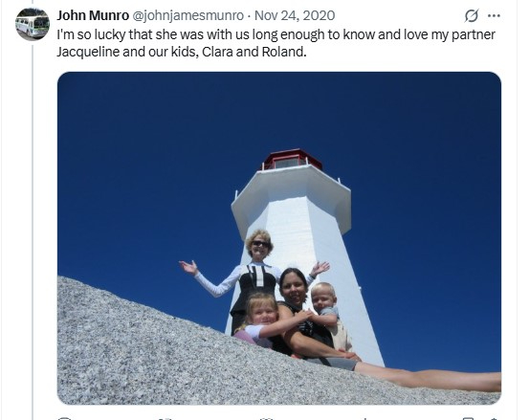
Task: Click the red lantern atop the lighthouse
Action: click(292, 159)
